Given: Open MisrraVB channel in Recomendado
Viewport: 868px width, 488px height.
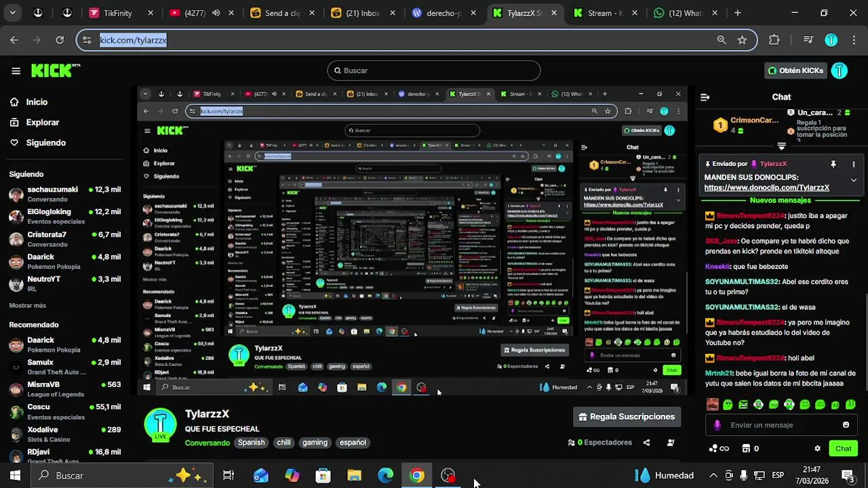Looking at the screenshot, I should click(64, 389).
